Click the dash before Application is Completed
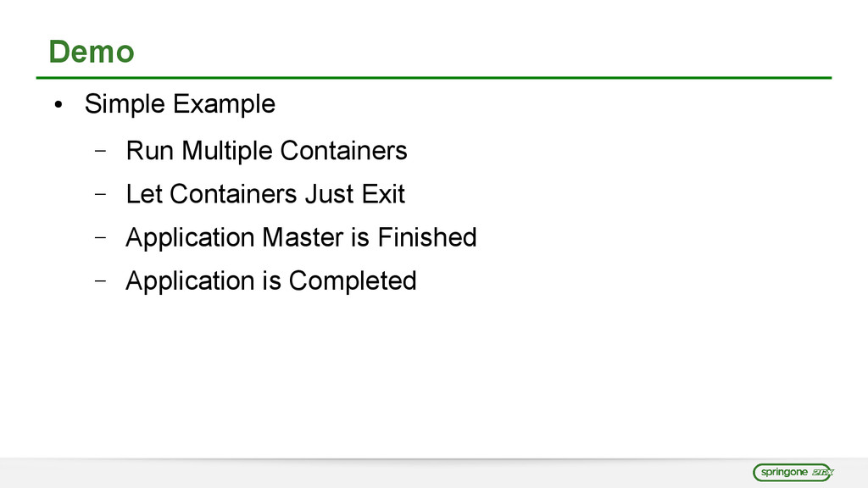The width and height of the screenshot is (868, 488). [x=101, y=280]
